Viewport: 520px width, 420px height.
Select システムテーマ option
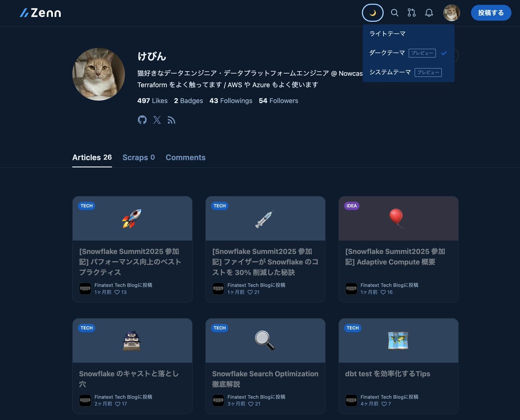409,72
